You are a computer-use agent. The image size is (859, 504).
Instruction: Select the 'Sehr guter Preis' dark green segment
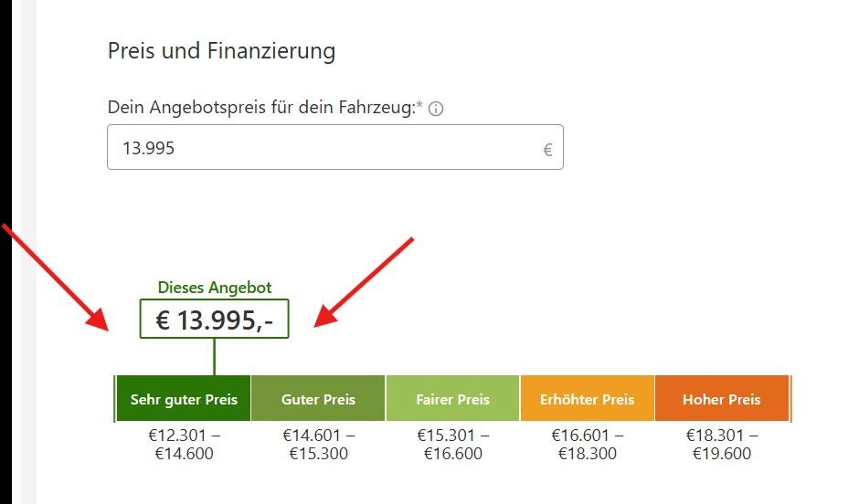pos(184,399)
